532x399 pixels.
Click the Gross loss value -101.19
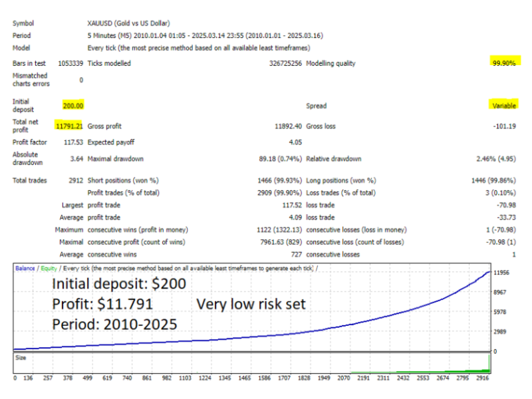(503, 126)
